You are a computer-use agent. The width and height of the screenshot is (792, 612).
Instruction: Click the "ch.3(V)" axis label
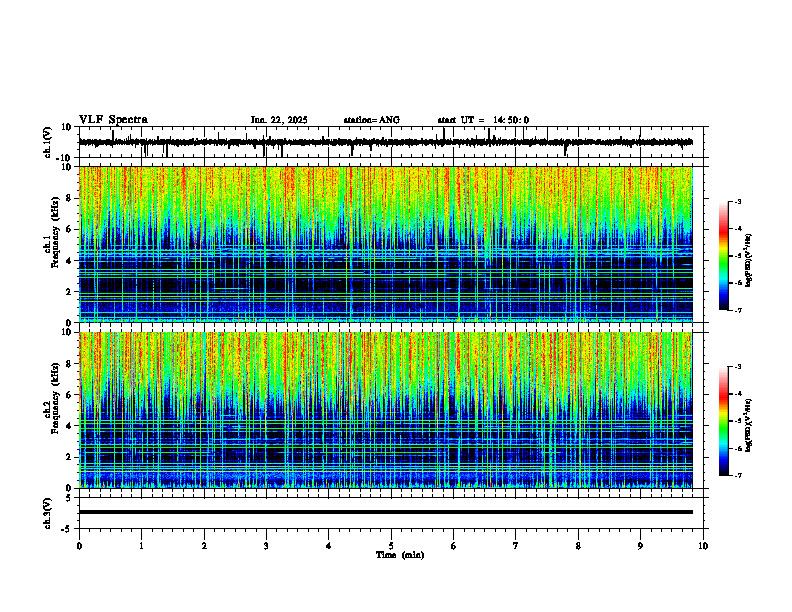tap(48, 513)
